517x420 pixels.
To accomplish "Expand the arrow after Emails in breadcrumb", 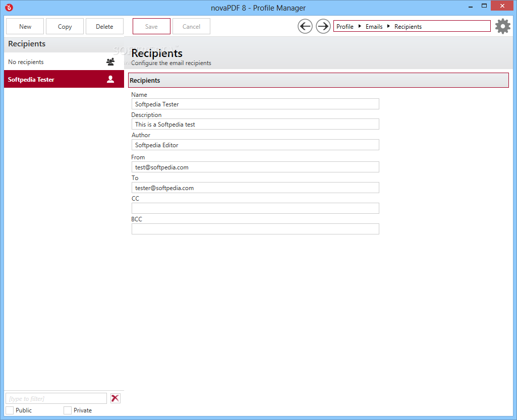I will (388, 26).
